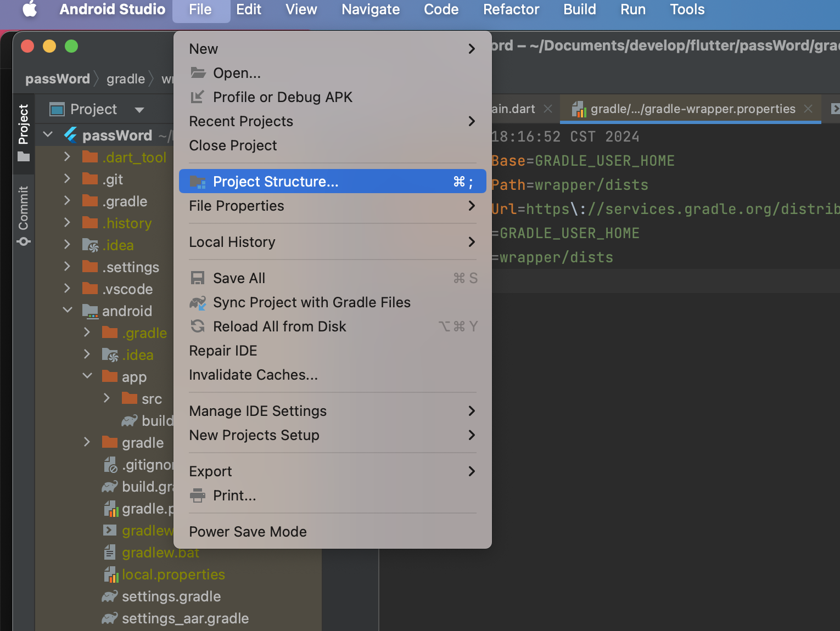Open the Android Studio application menu

(112, 9)
